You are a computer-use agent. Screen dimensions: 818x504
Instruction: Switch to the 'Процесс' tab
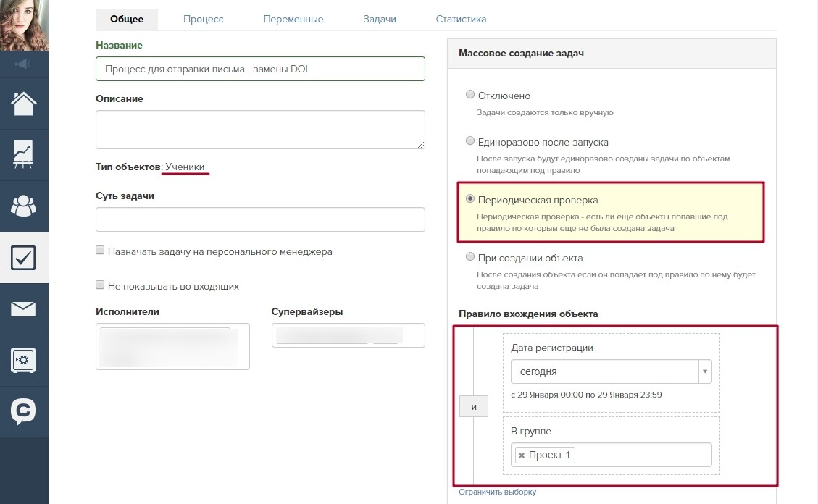coord(204,20)
